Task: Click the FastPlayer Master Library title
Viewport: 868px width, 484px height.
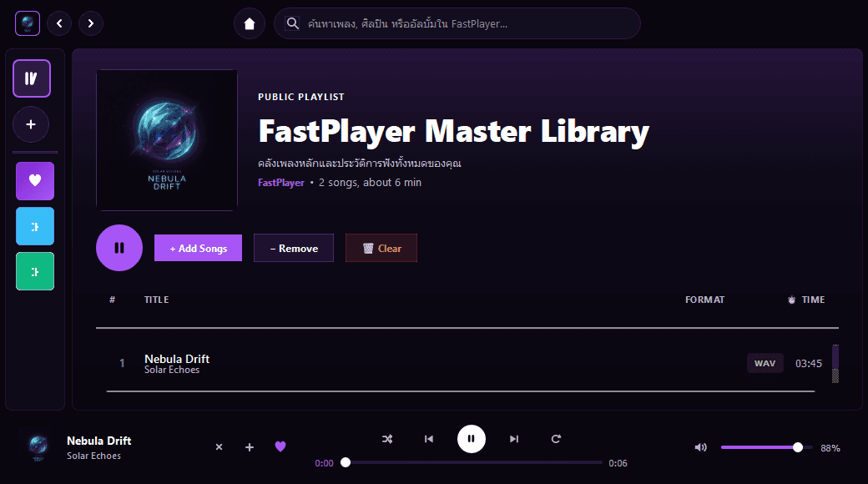Action: click(x=454, y=132)
